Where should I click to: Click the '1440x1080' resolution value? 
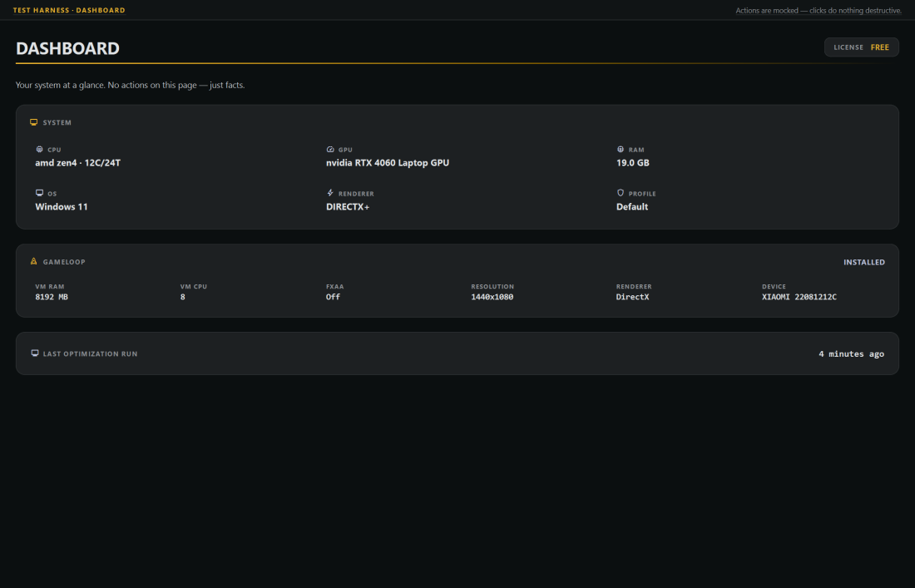(x=492, y=297)
